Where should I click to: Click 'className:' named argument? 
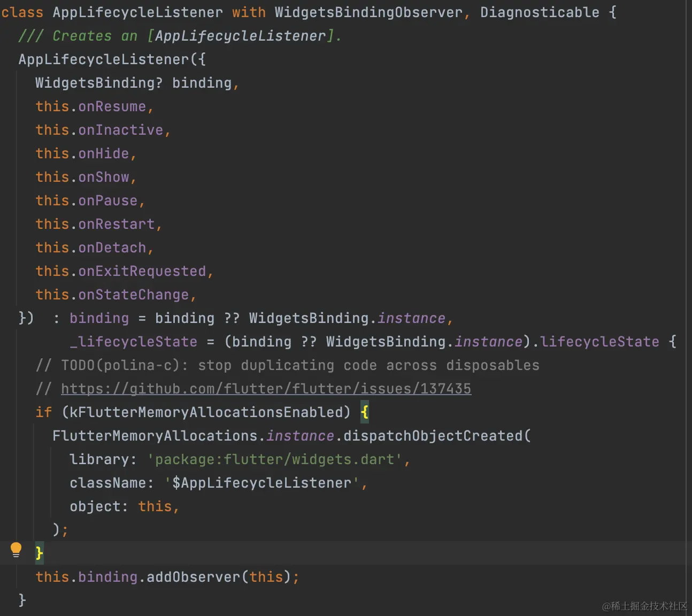(112, 483)
